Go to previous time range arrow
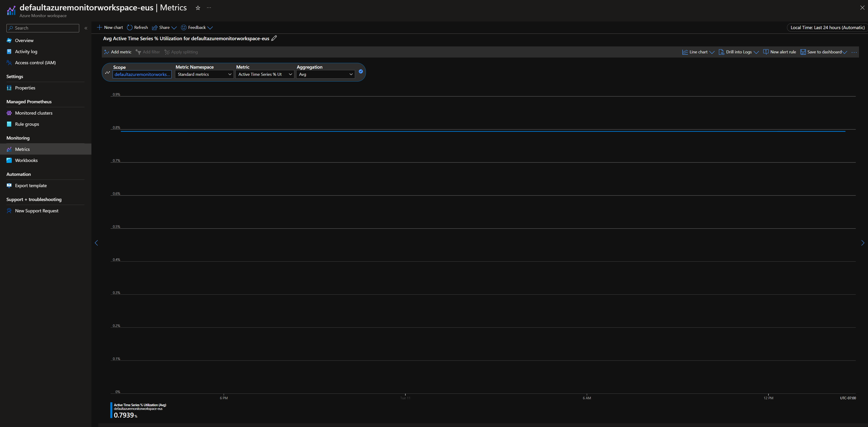Image resolution: width=868 pixels, height=427 pixels. pyautogui.click(x=96, y=243)
